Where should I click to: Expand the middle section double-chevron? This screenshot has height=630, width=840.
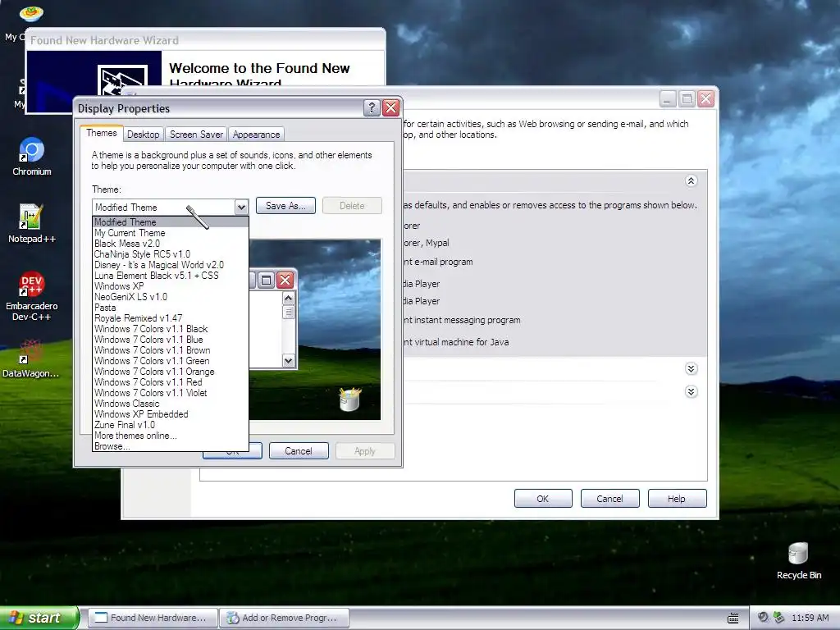pyautogui.click(x=691, y=368)
